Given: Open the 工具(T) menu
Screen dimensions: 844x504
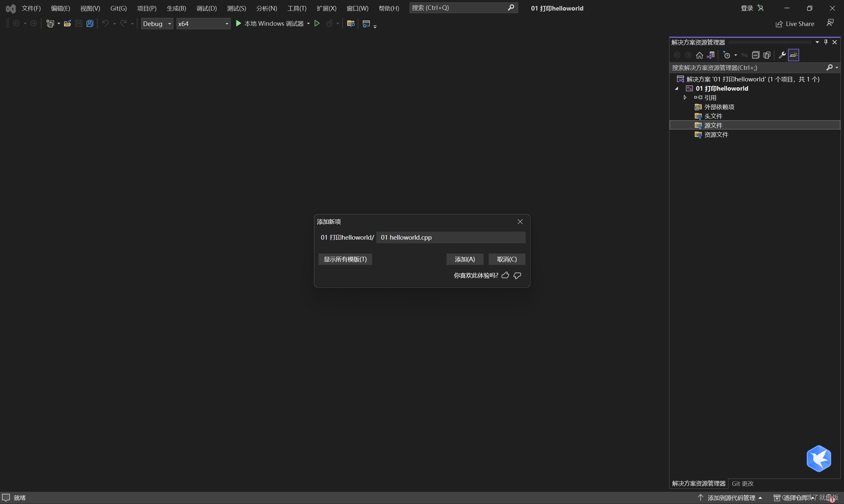Looking at the screenshot, I should tap(297, 8).
